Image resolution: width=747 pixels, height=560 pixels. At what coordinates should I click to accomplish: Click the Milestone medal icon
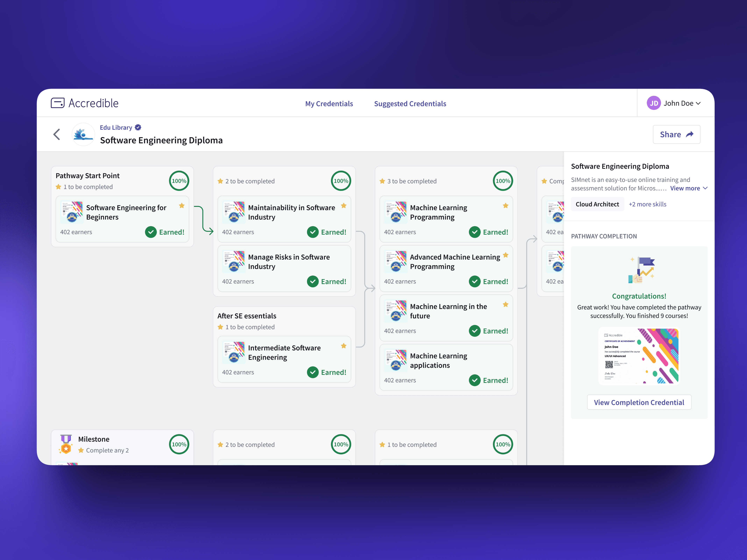click(x=66, y=444)
